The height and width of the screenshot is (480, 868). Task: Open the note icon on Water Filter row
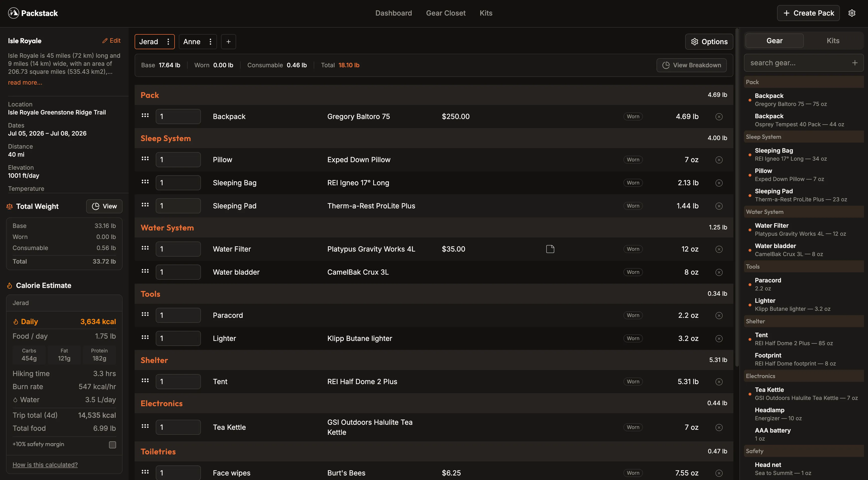(x=550, y=249)
